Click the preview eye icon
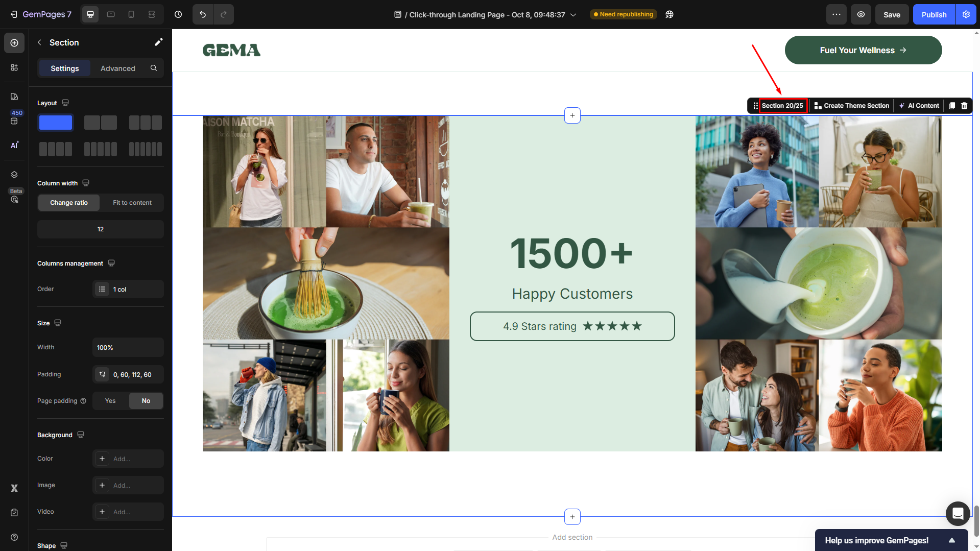Viewport: 980px width, 551px height. (861, 14)
